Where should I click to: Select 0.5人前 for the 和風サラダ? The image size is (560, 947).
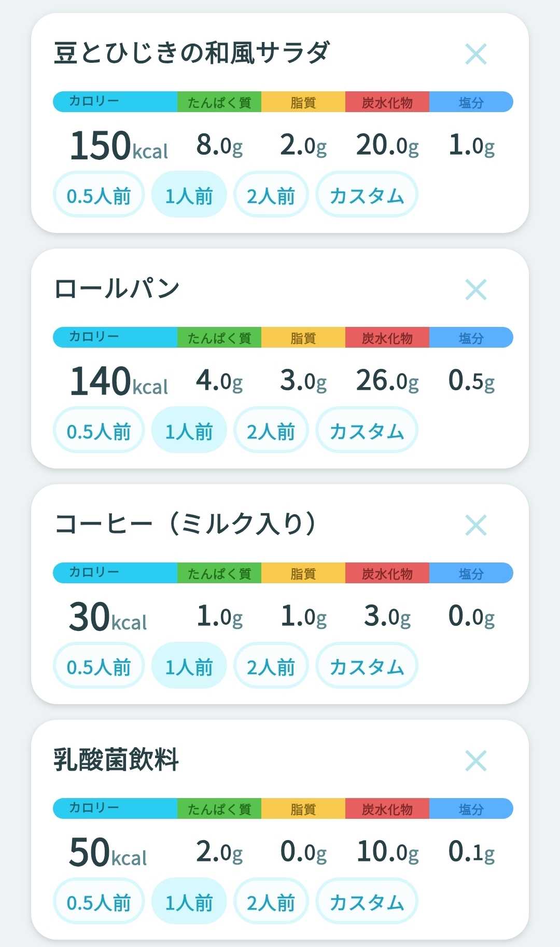coord(99,195)
